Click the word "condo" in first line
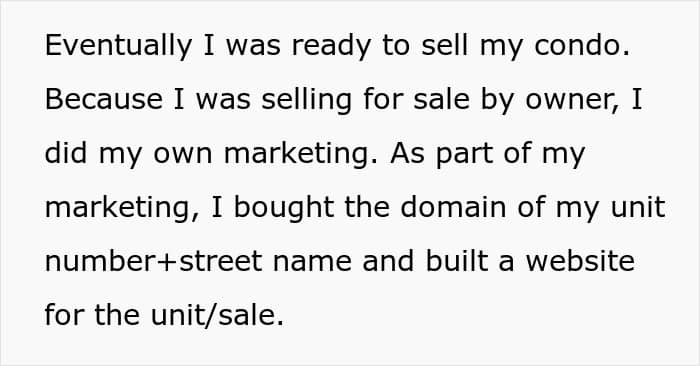 point(578,45)
